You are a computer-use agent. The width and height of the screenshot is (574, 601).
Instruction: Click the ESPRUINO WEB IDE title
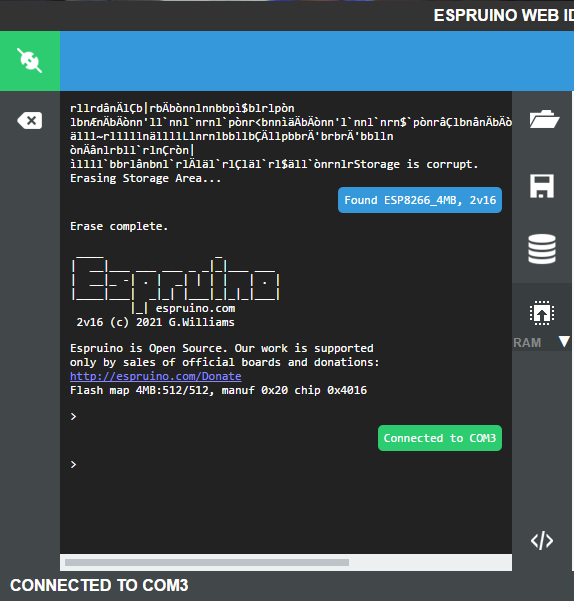pos(503,15)
